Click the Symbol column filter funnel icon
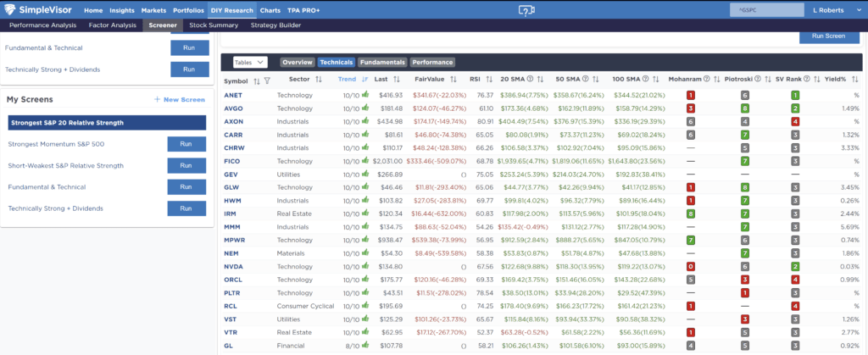The width and height of the screenshot is (868, 355). [x=267, y=80]
